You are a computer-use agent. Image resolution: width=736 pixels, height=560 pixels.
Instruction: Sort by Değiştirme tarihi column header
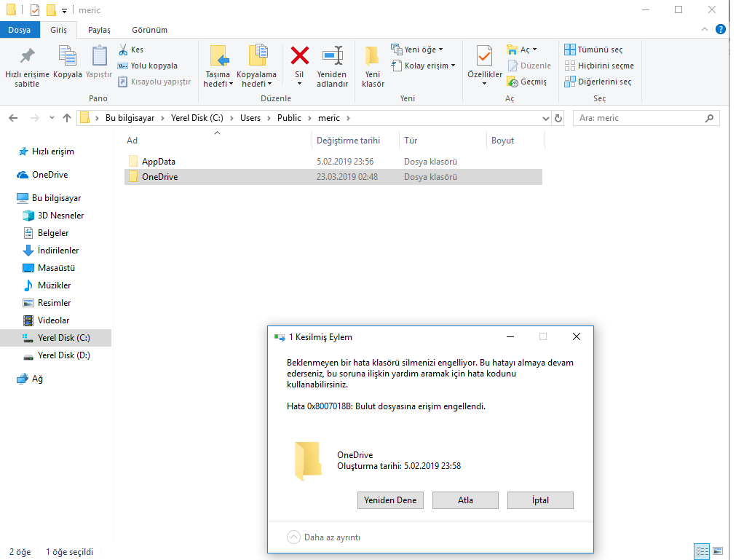pyautogui.click(x=355, y=141)
